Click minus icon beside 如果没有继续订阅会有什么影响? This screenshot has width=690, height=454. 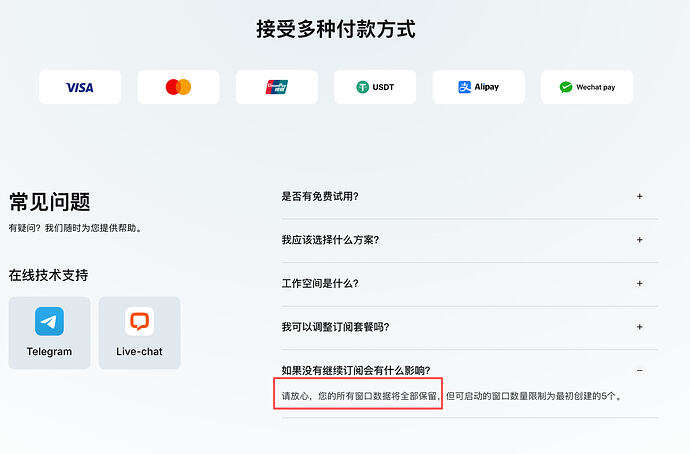(640, 371)
